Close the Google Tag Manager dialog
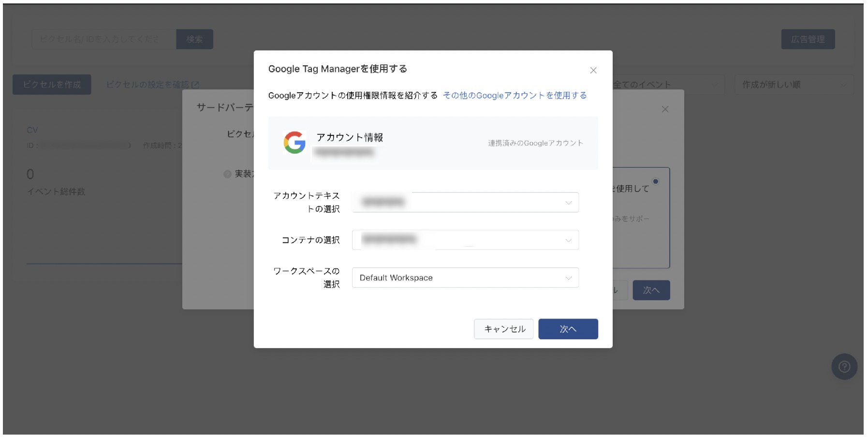 [594, 70]
